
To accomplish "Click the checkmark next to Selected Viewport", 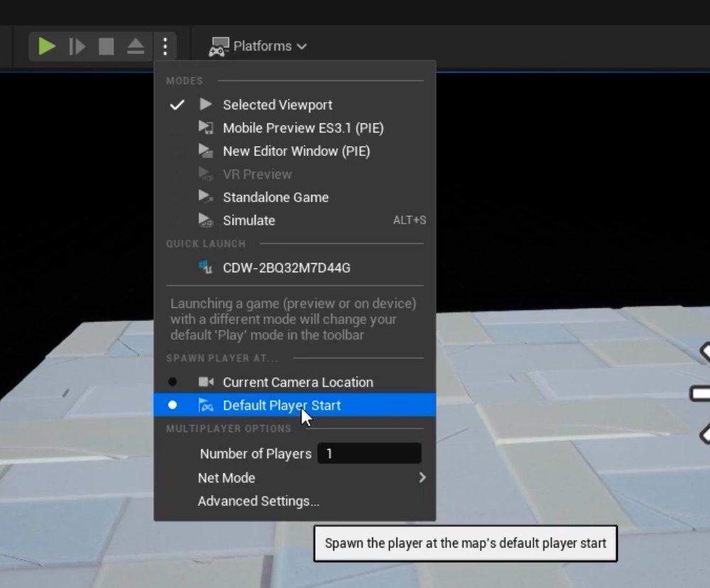I will click(x=177, y=105).
